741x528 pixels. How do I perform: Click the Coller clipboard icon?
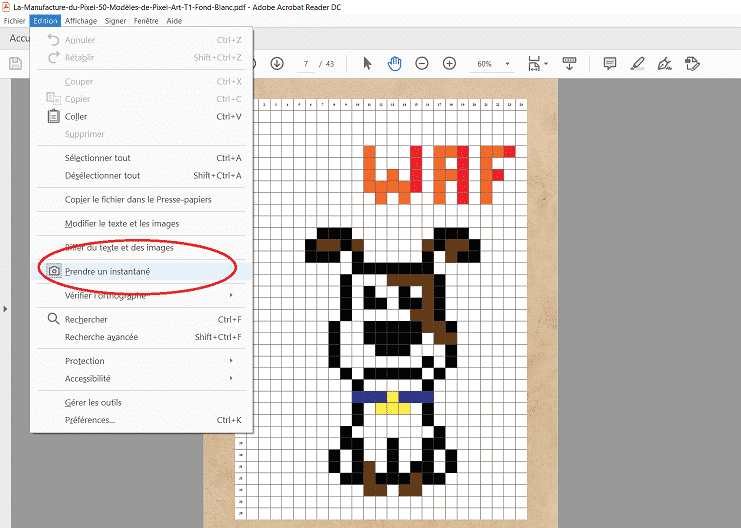point(54,116)
